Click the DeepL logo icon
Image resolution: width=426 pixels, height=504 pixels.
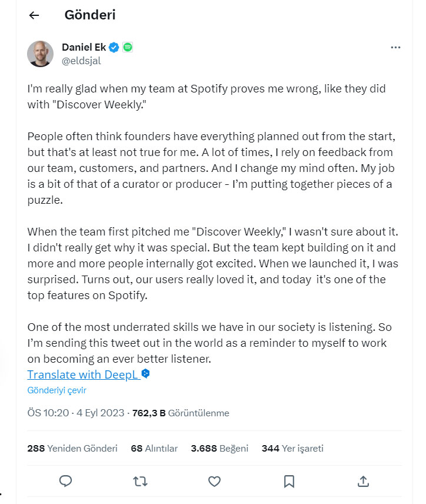(x=146, y=373)
